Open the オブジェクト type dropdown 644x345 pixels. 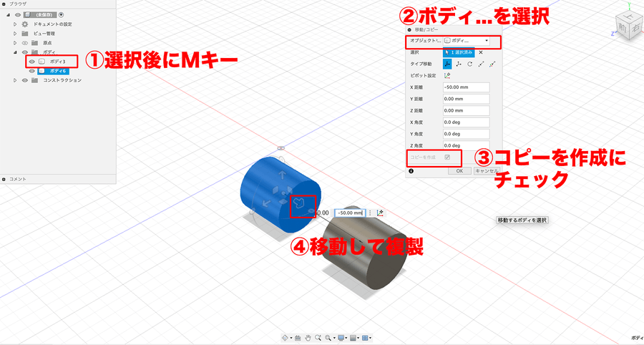[467, 41]
